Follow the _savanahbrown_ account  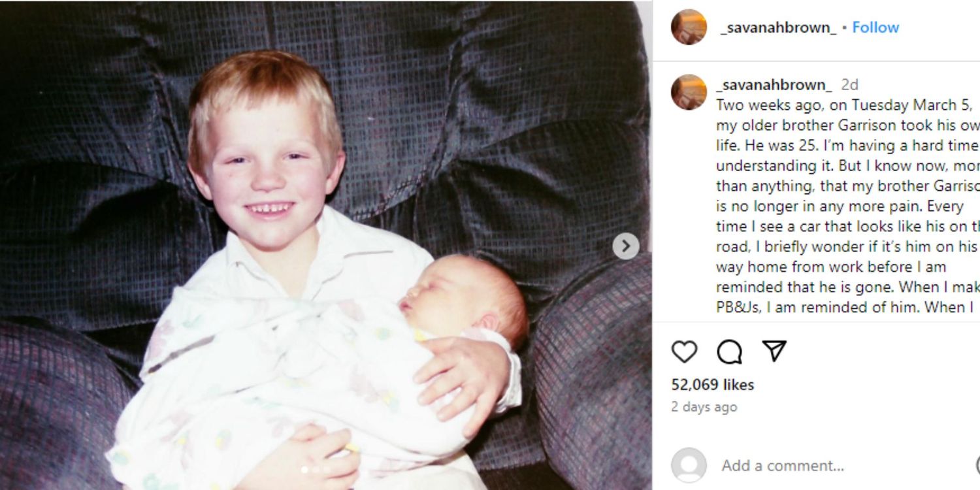point(875,27)
